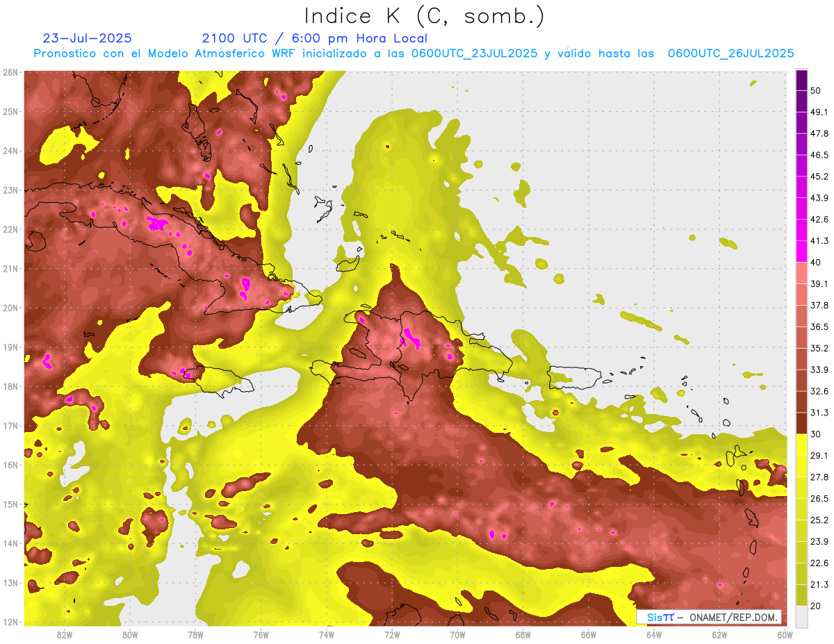Pick the bright yellow swatch between 29.1 and 30

[801, 445]
